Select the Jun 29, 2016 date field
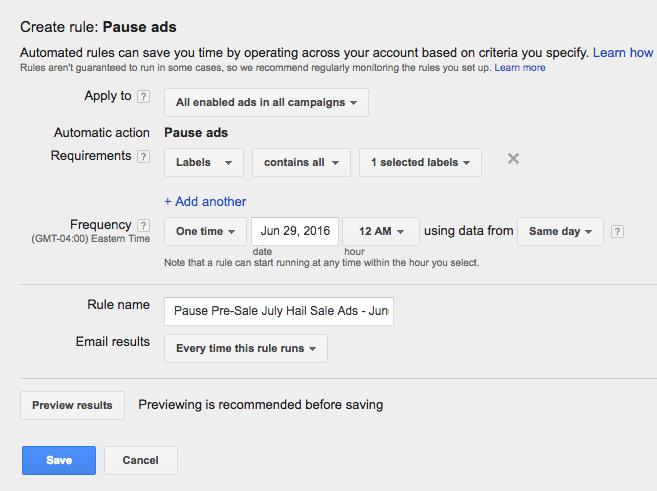The width and height of the screenshot is (657, 491). pyautogui.click(x=295, y=231)
